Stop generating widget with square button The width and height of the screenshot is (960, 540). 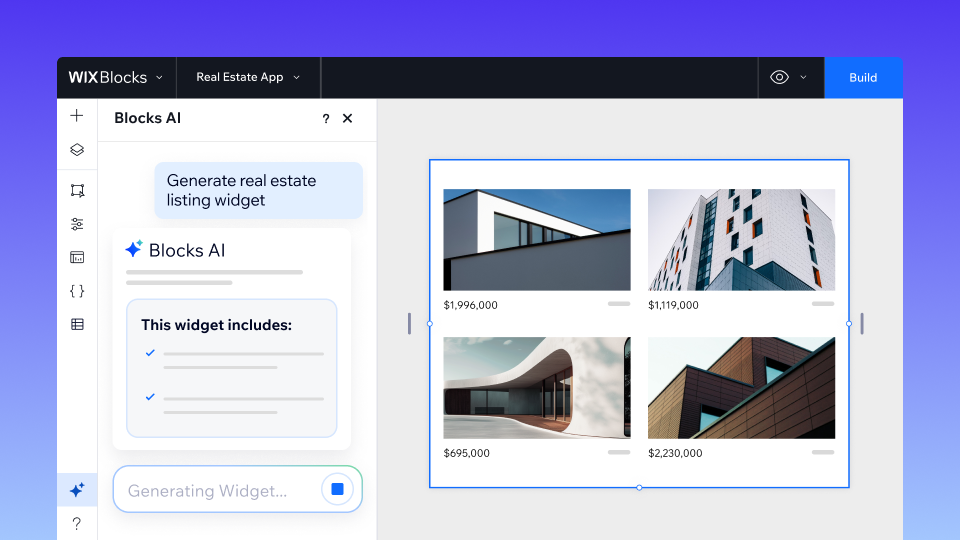[337, 489]
